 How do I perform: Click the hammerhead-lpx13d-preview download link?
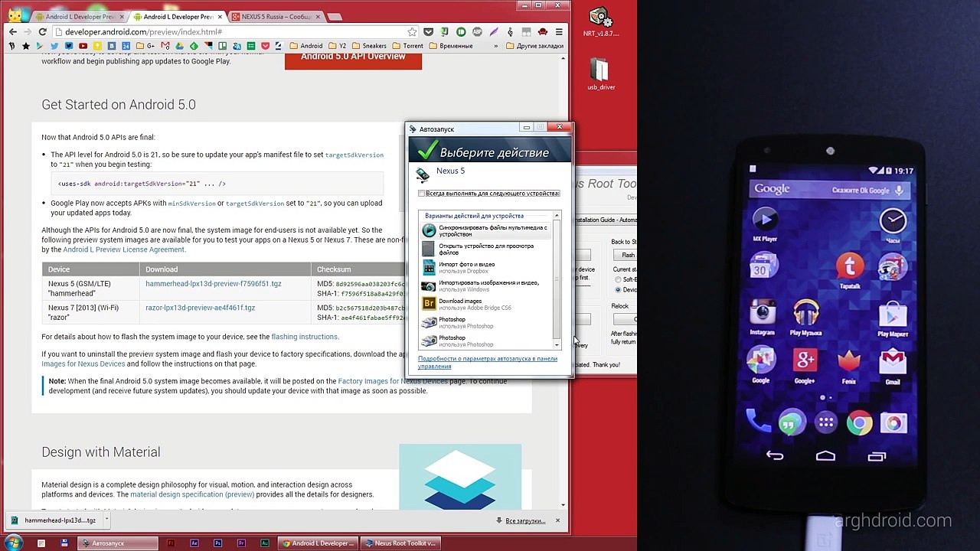[214, 283]
